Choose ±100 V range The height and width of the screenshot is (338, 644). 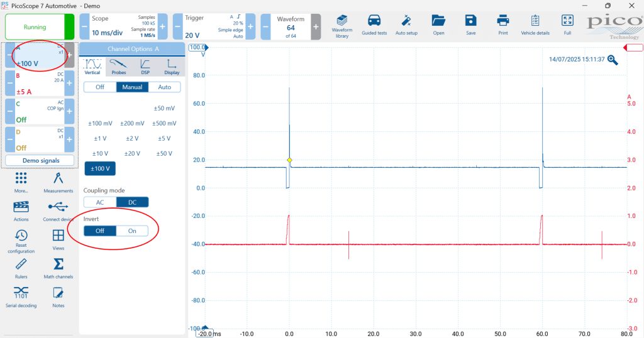(x=100, y=168)
